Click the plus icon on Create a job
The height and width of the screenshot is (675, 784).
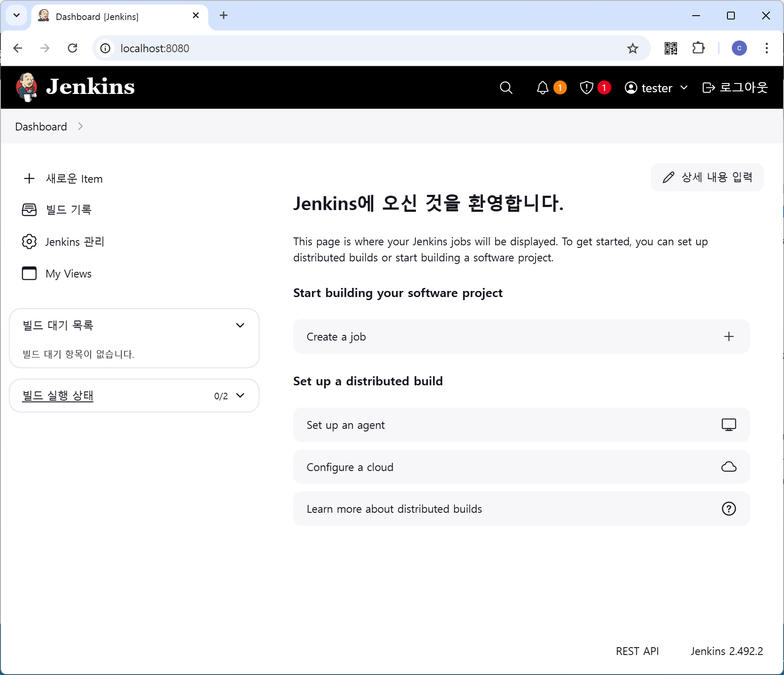point(729,336)
